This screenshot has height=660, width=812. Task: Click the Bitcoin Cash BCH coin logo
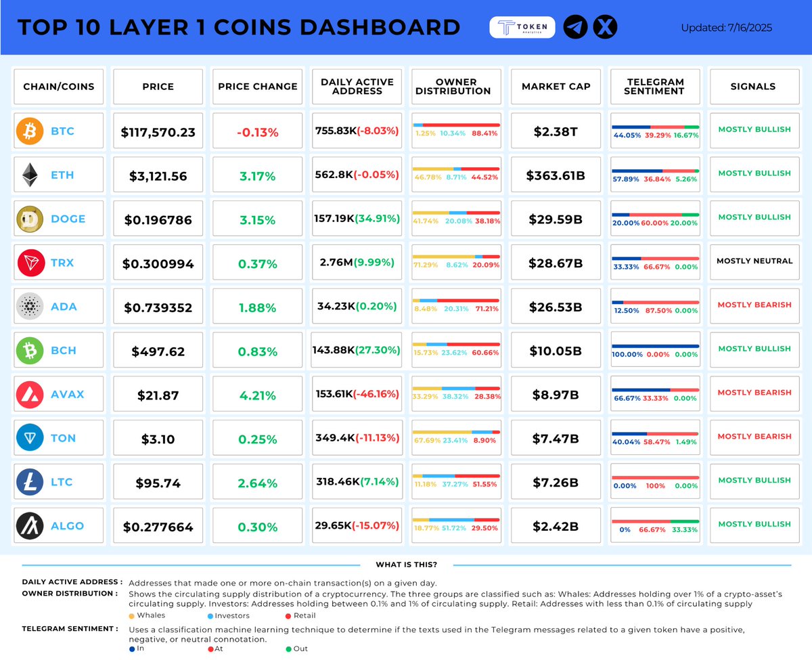tap(29, 351)
